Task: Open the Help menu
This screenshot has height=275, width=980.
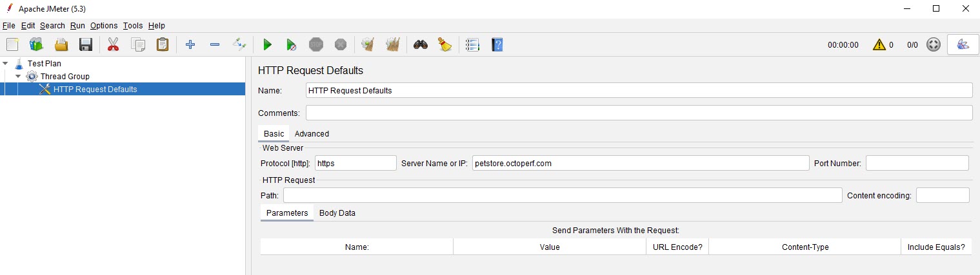Action: tap(157, 26)
